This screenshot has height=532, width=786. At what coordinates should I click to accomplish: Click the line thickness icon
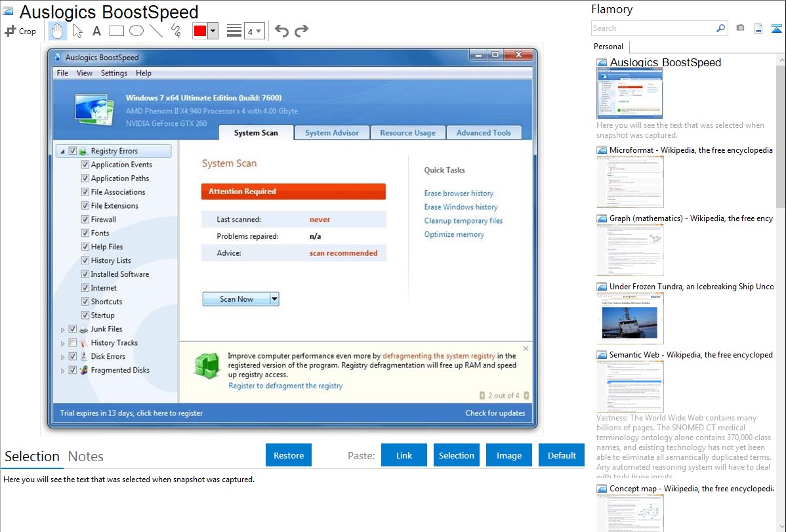234,31
